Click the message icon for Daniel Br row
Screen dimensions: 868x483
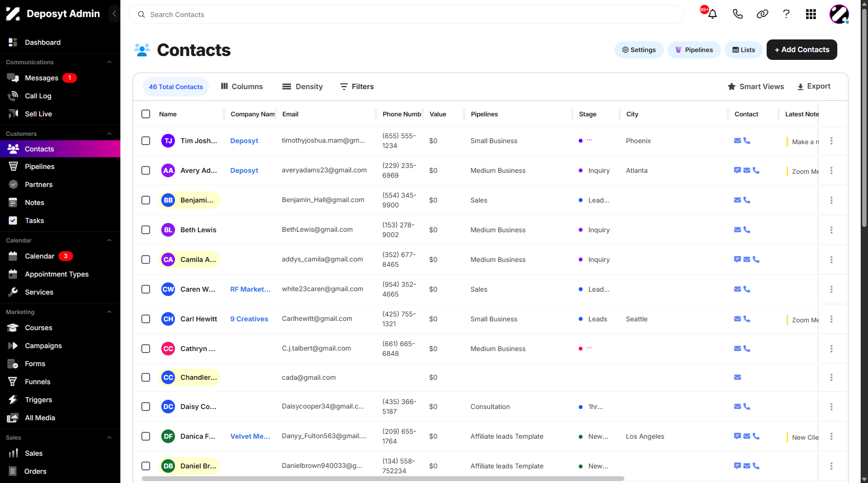pos(737,466)
